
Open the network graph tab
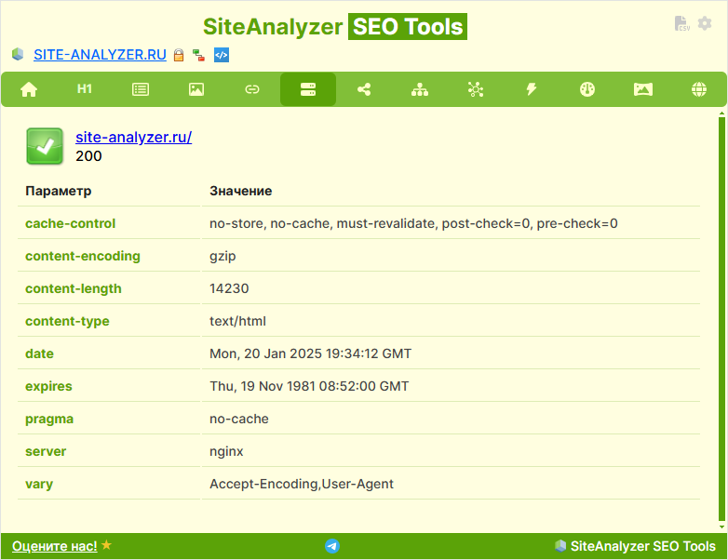476,89
